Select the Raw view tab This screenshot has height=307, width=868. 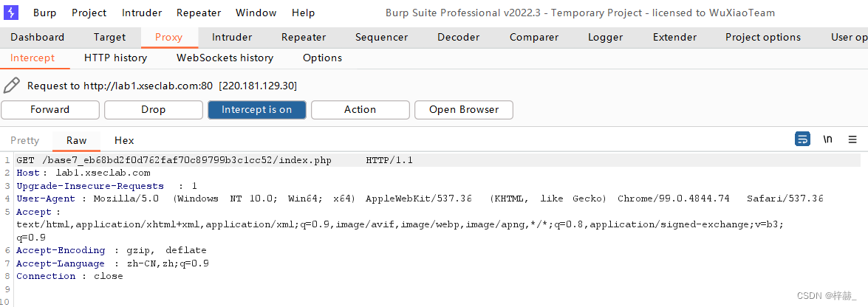pos(76,140)
